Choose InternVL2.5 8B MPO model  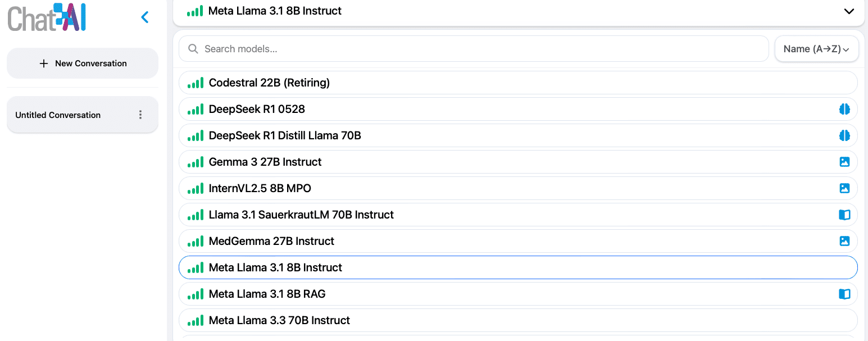point(518,188)
